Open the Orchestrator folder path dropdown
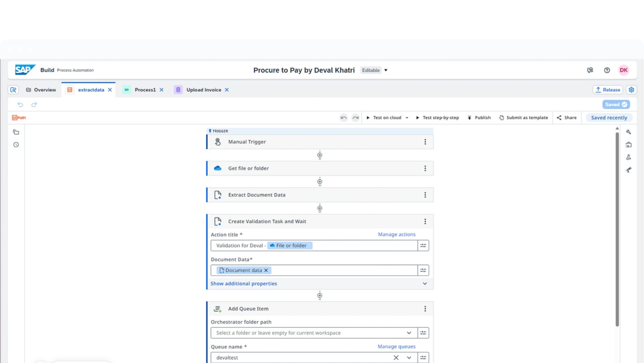 [409, 333]
